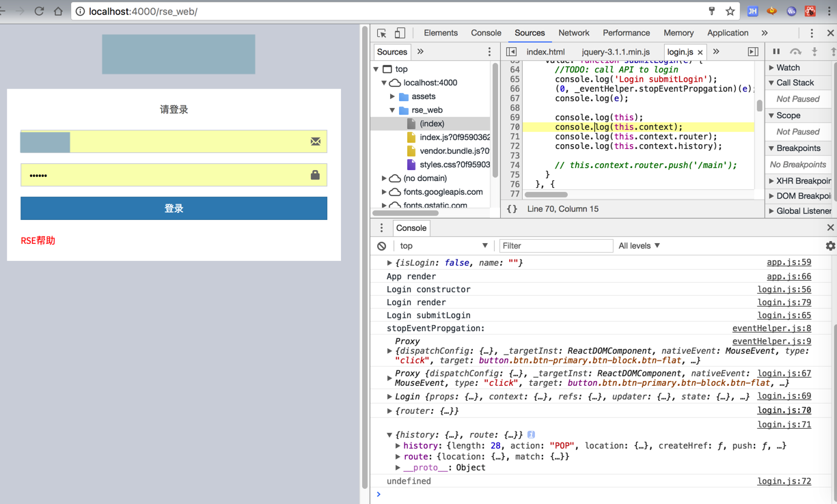Screen dimensions: 837x504
Task: Open the top context selector dropdown
Action: click(x=443, y=246)
